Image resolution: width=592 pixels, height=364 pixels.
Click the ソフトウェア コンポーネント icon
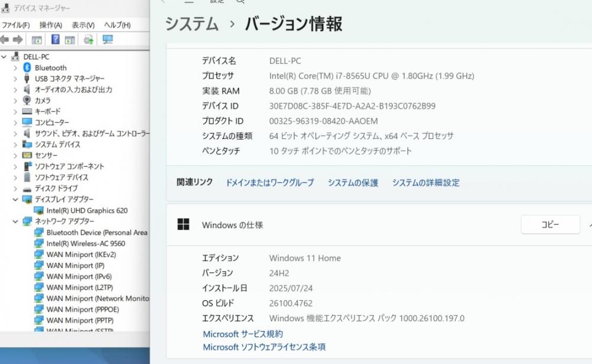tap(27, 166)
